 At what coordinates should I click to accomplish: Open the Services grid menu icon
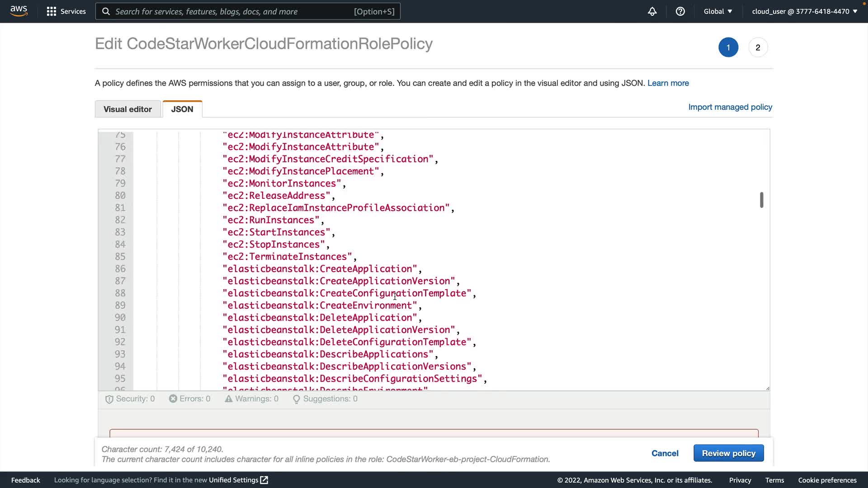click(x=52, y=11)
